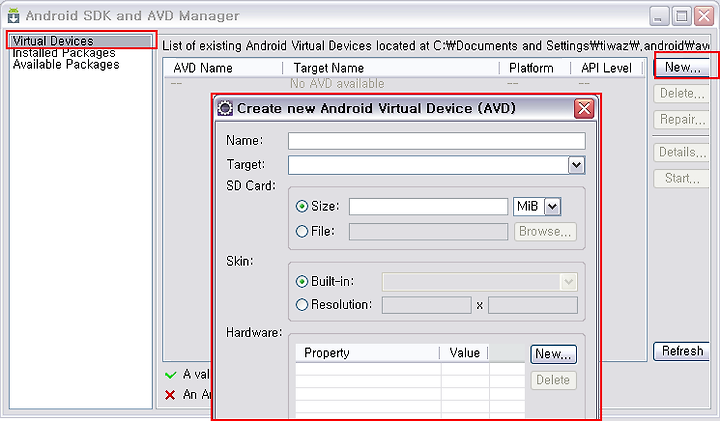Click the SD Card Size input field
720x421 pixels.
[x=428, y=207]
